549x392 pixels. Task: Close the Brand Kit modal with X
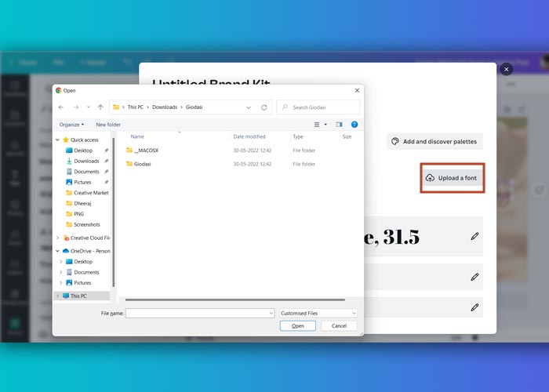[x=507, y=69]
